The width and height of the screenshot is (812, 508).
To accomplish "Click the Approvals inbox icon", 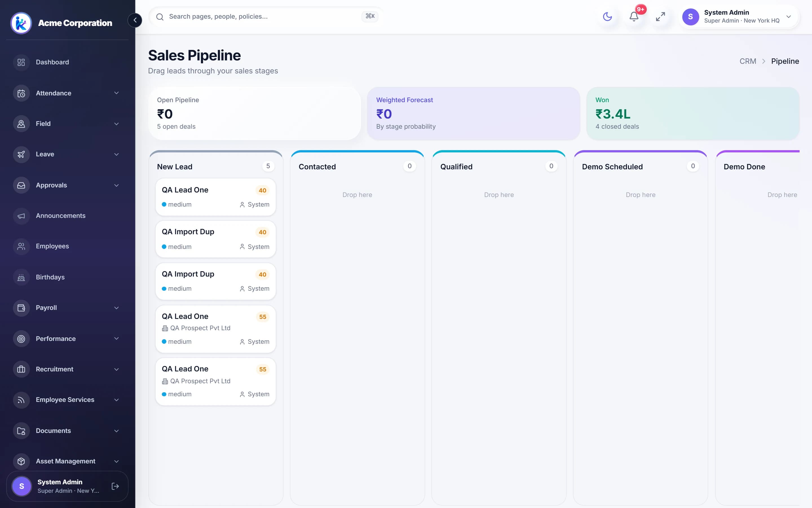I will [x=21, y=185].
